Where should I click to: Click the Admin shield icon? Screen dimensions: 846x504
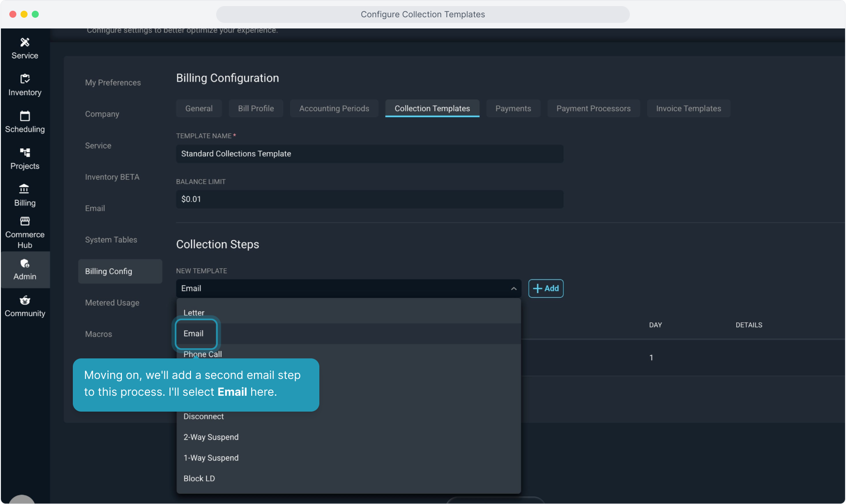click(25, 264)
